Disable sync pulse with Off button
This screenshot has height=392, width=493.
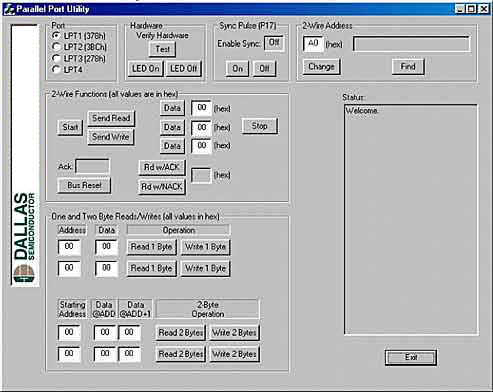264,69
